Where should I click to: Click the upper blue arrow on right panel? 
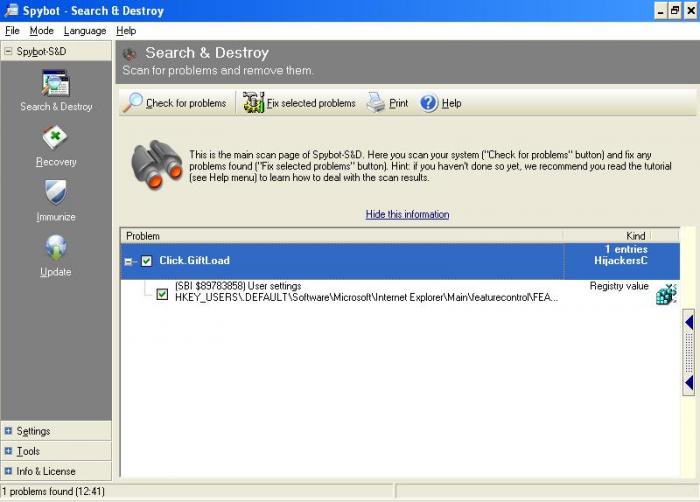click(689, 322)
